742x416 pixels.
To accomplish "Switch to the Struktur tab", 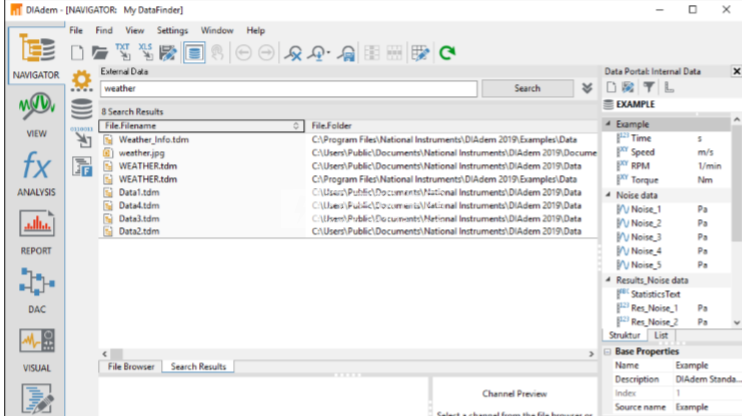I will click(625, 335).
